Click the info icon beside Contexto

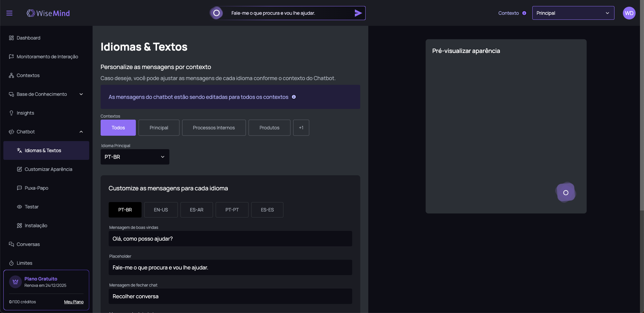pos(524,13)
